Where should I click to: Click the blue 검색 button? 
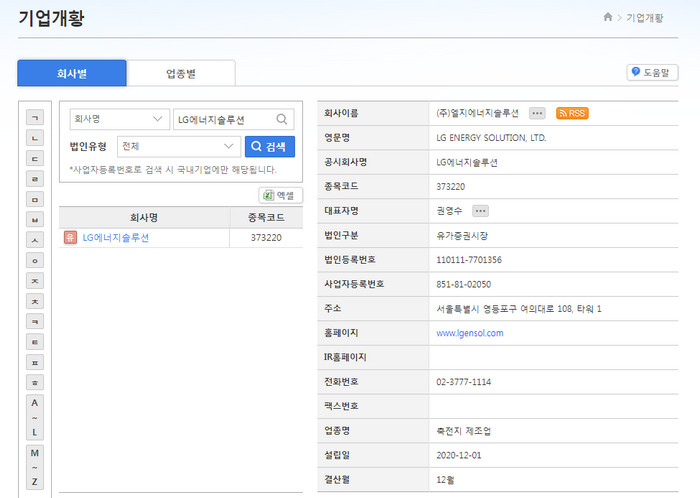(270, 146)
